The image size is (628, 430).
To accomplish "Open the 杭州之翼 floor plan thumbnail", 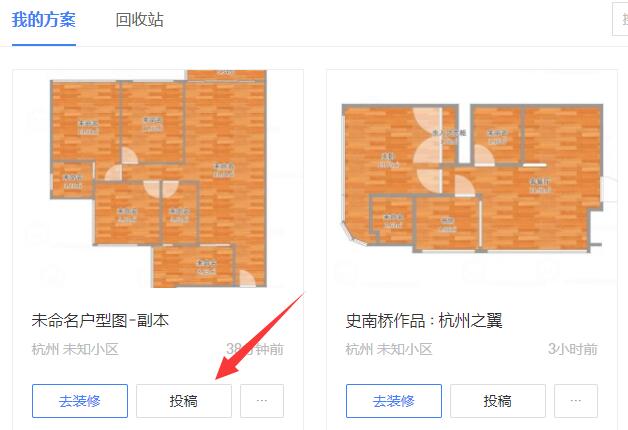I will coord(472,178).
